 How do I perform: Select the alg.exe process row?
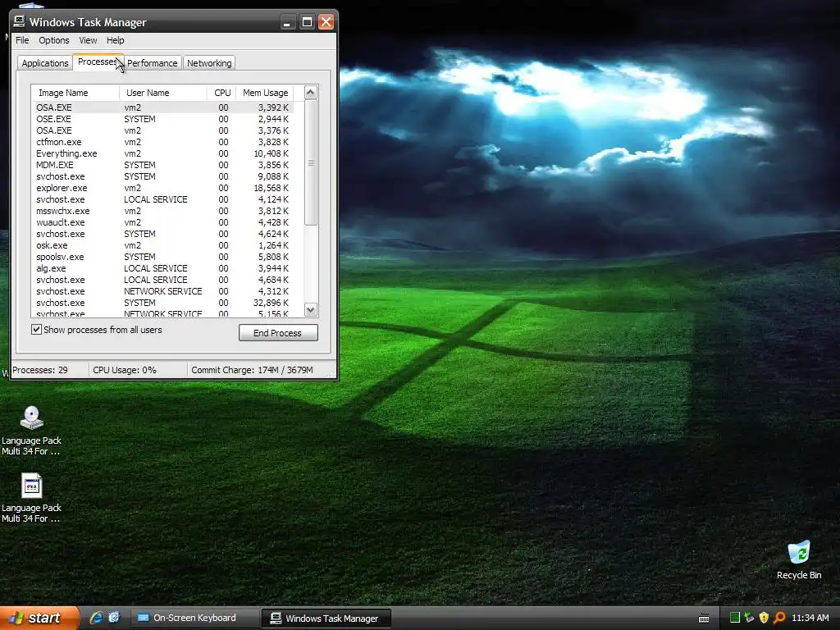pyautogui.click(x=163, y=268)
